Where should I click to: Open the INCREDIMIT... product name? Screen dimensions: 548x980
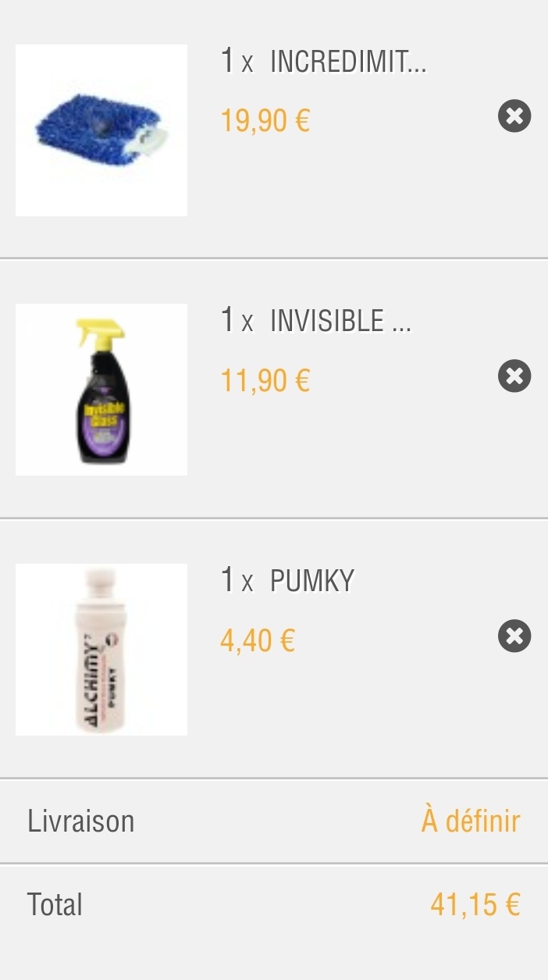click(348, 62)
